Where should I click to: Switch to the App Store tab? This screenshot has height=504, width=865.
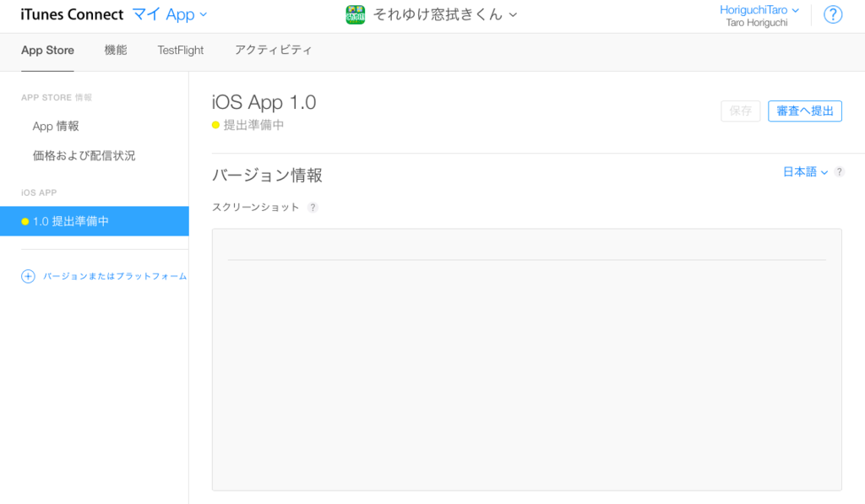pyautogui.click(x=47, y=50)
